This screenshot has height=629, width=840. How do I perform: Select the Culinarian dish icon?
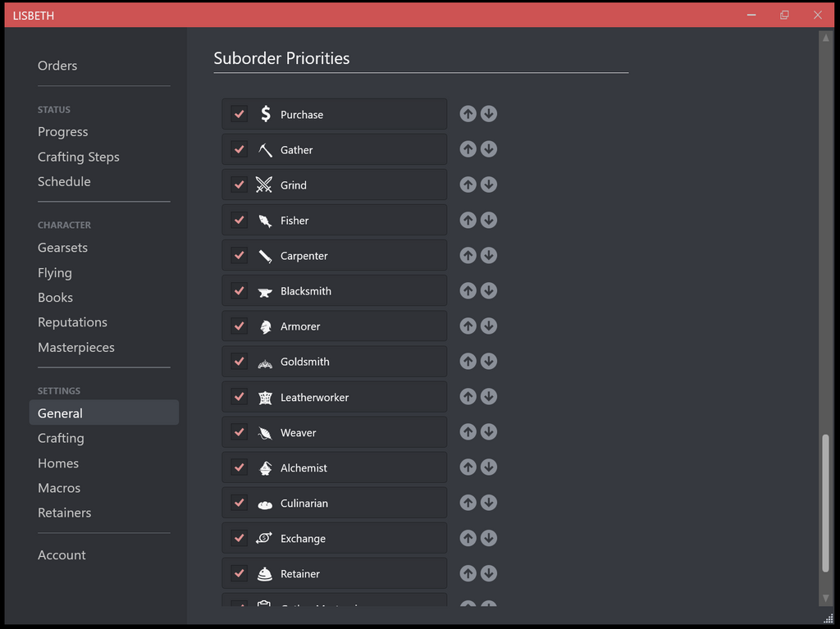pyautogui.click(x=263, y=502)
